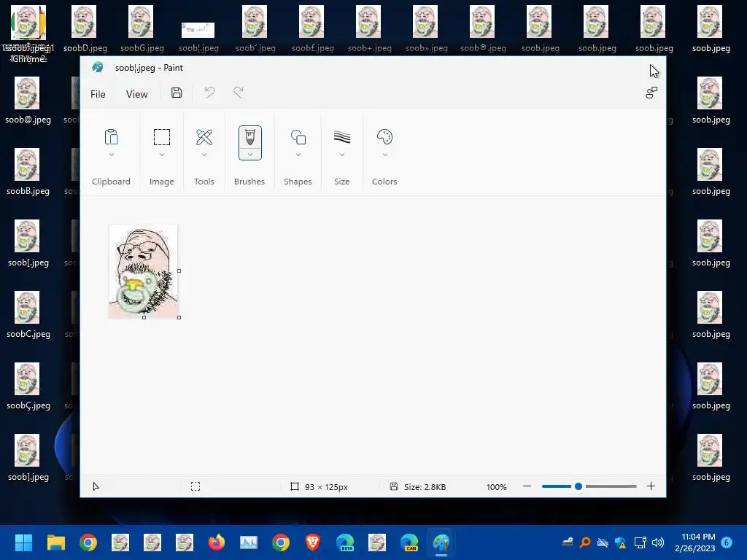
Task: Select the Brushes tool icon
Action: (x=249, y=137)
